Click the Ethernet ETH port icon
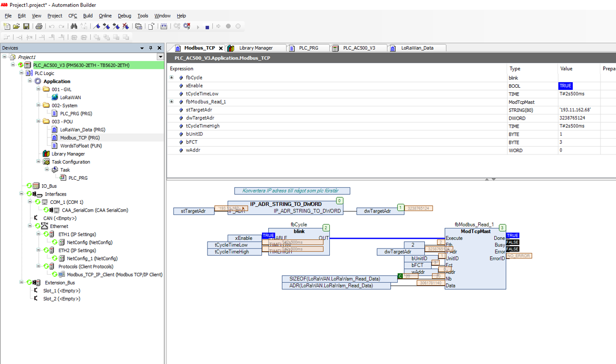616x364 pixels. (44, 226)
